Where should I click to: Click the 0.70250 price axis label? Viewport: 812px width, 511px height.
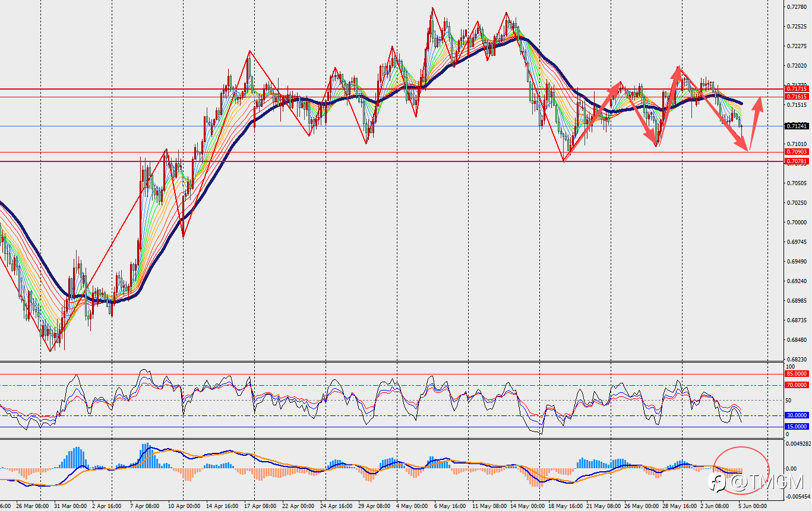click(796, 203)
